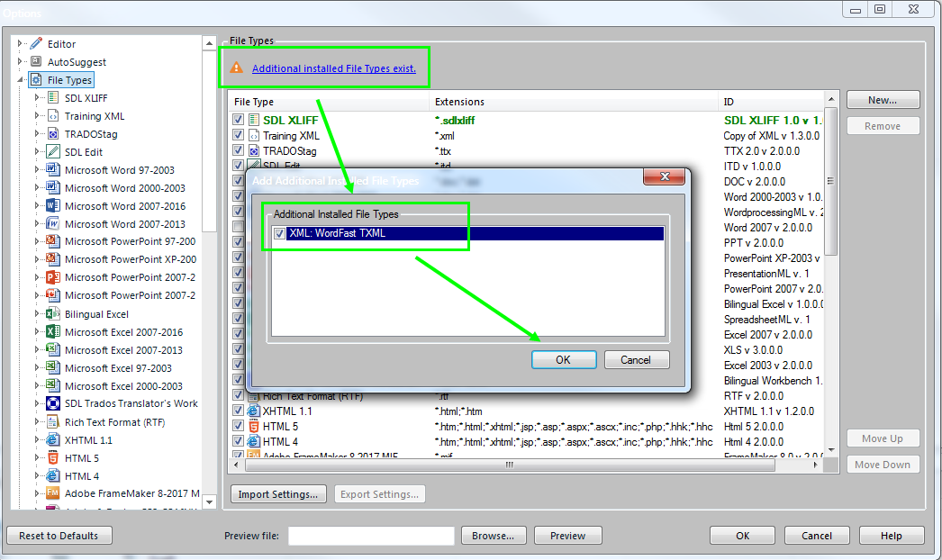Confirm with OK in the Add Additional dialog
The image size is (942, 560).
click(564, 360)
